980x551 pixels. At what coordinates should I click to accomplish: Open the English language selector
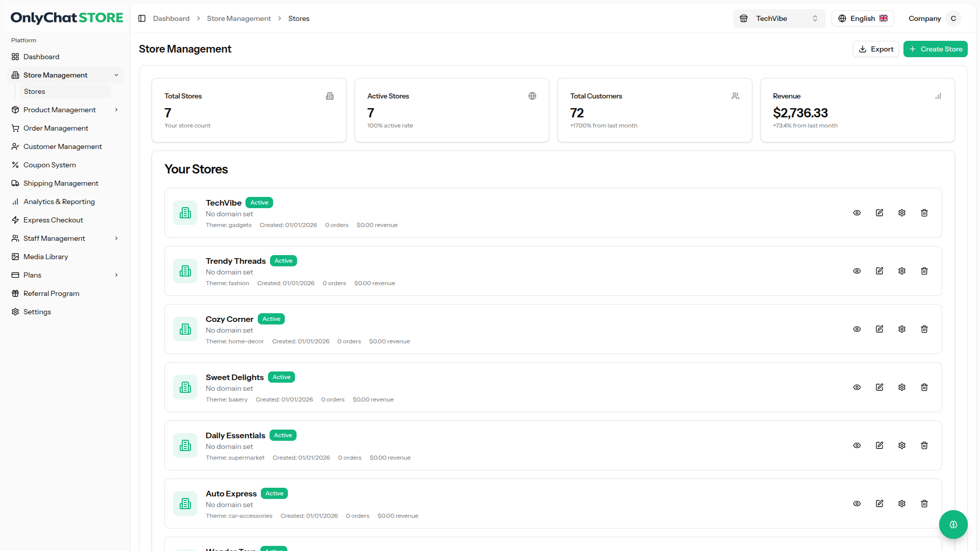tap(863, 18)
